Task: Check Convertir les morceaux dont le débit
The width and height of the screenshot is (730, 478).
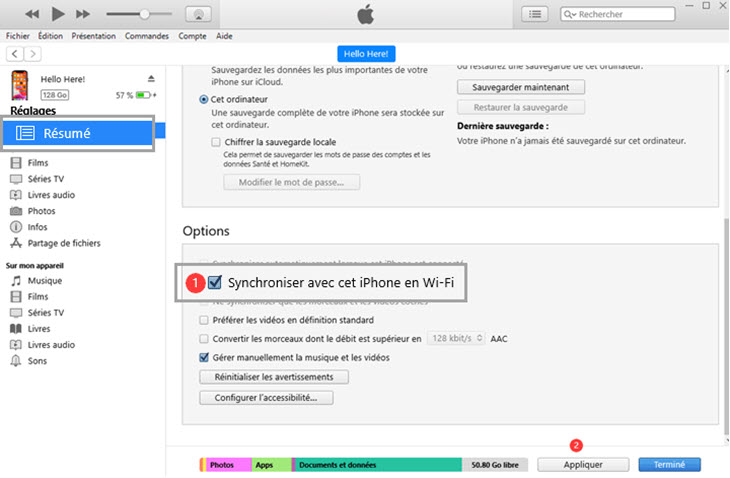Action: 203,339
